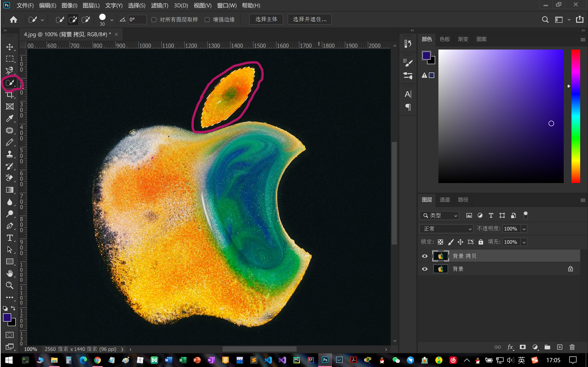Open layer style fx menu

click(510, 347)
